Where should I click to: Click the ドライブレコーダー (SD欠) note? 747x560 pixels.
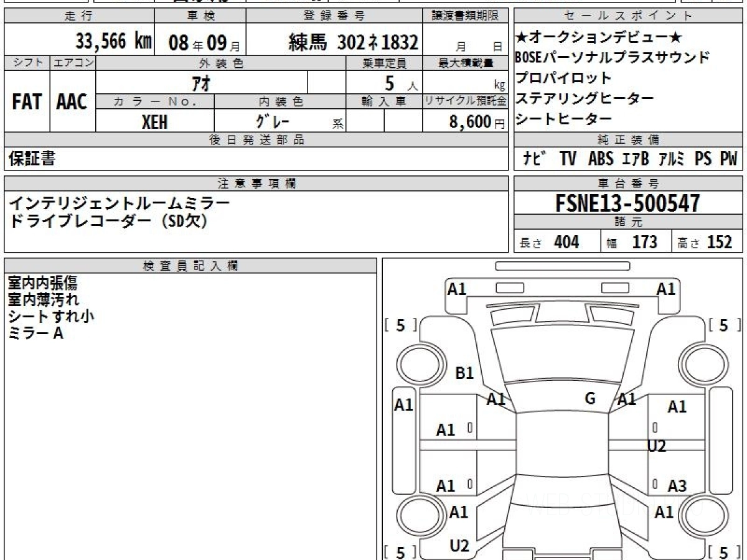click(108, 221)
